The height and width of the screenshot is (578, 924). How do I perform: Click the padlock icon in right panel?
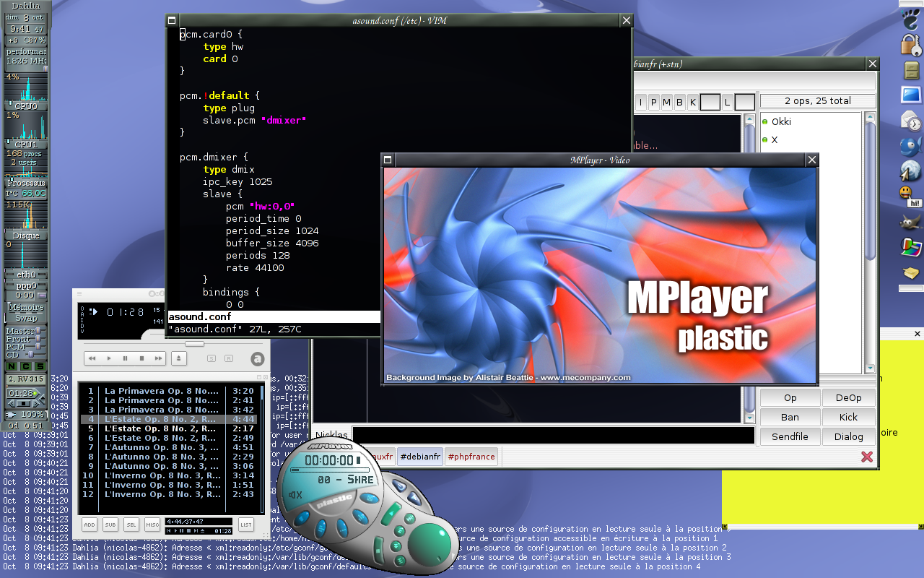pyautogui.click(x=910, y=45)
